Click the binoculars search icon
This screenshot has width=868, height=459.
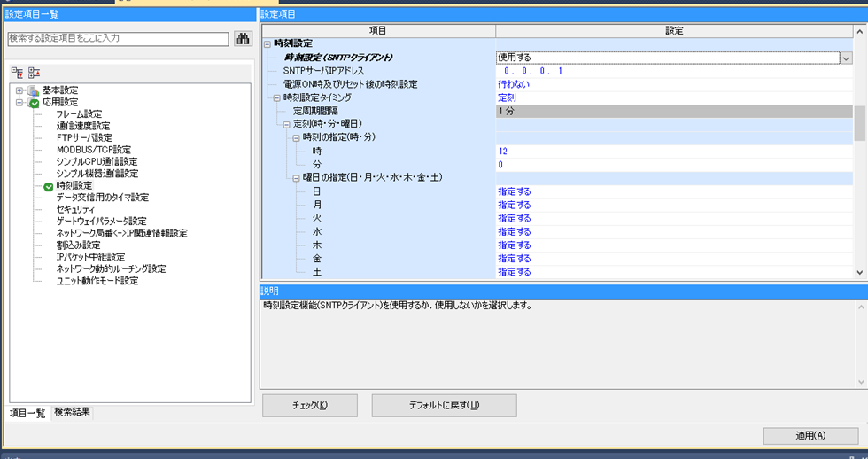pos(243,39)
